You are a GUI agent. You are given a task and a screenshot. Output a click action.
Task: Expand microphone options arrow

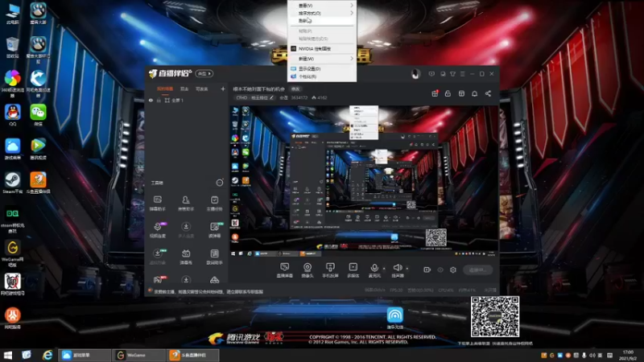[x=385, y=269]
